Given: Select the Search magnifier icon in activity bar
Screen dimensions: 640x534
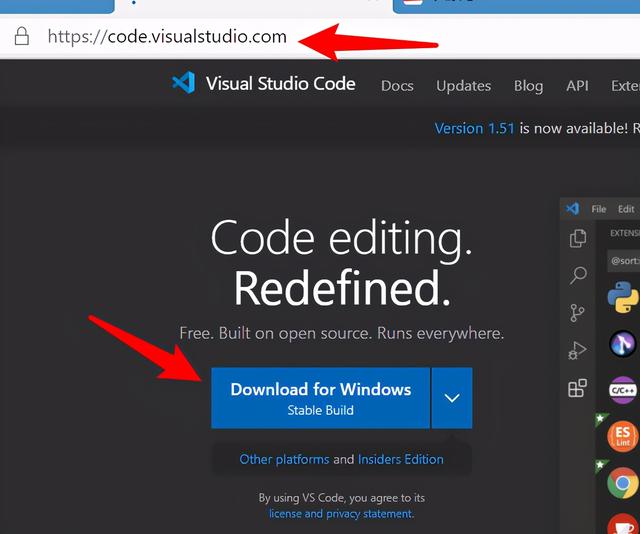Looking at the screenshot, I should click(578, 275).
